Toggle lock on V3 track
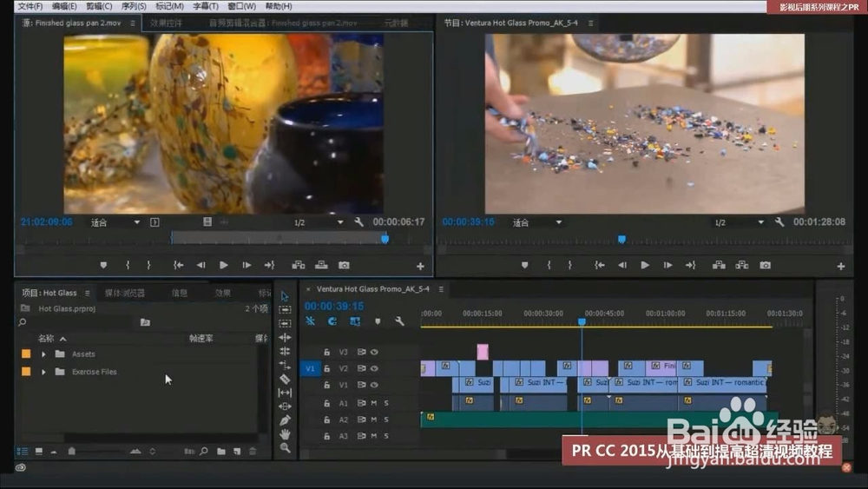 coord(326,352)
